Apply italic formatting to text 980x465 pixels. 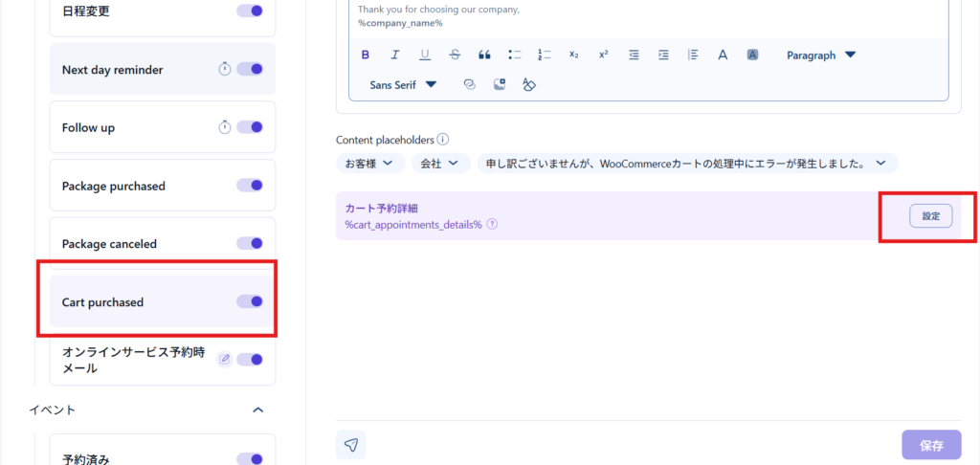[x=395, y=55]
